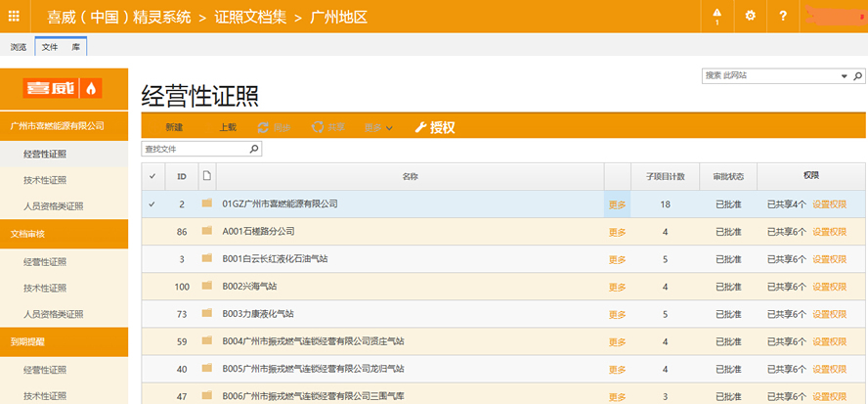The width and height of the screenshot is (868, 404).
Task: Open folder B004广州市振戎燃气连锁经营有限公司贤庄气站
Action: [313, 341]
